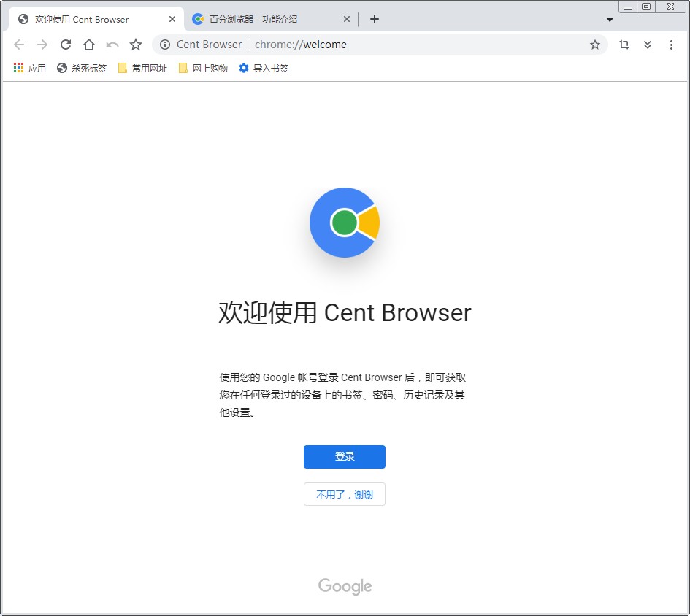This screenshot has height=616, width=690.
Task: Click the blue 登录 sign-in button
Action: [344, 456]
